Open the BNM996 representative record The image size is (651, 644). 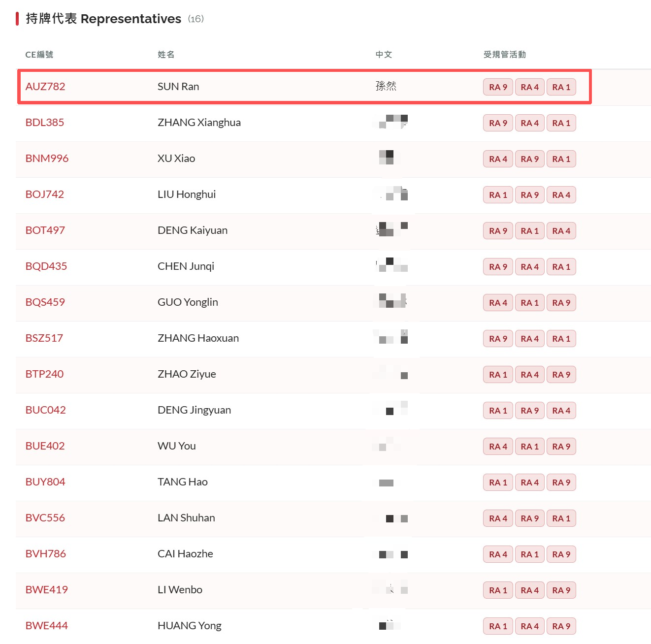[x=47, y=159]
